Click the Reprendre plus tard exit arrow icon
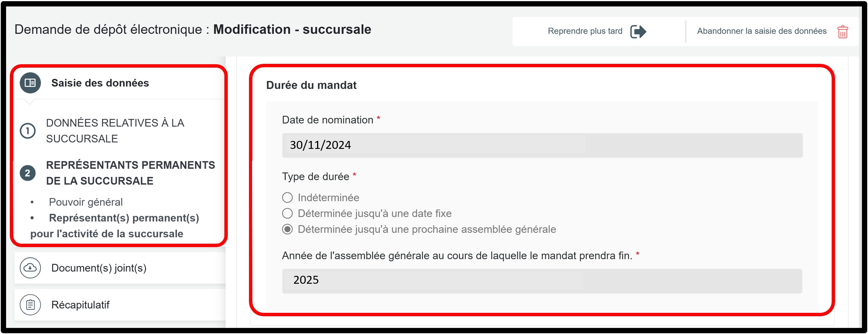 tap(638, 31)
